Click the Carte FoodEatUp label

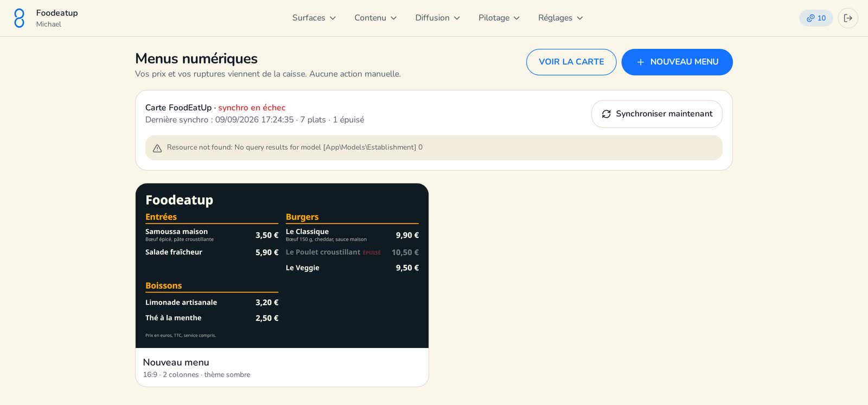click(x=178, y=107)
